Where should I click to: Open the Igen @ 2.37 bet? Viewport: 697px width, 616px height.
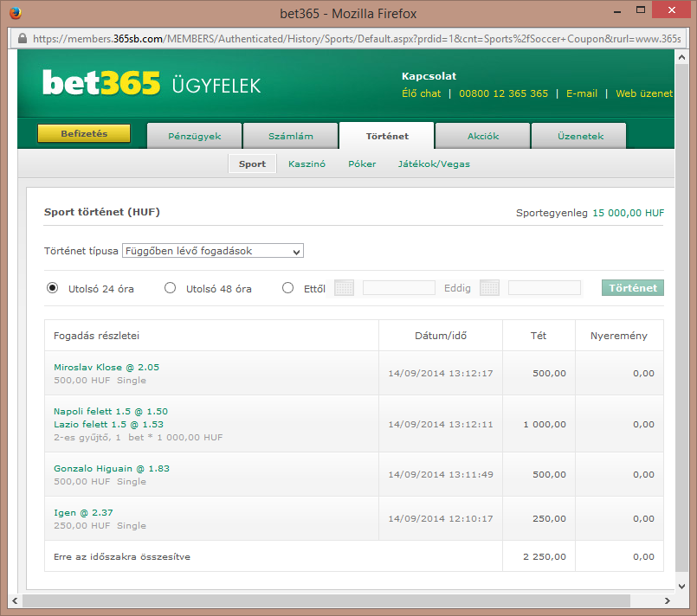point(83,512)
